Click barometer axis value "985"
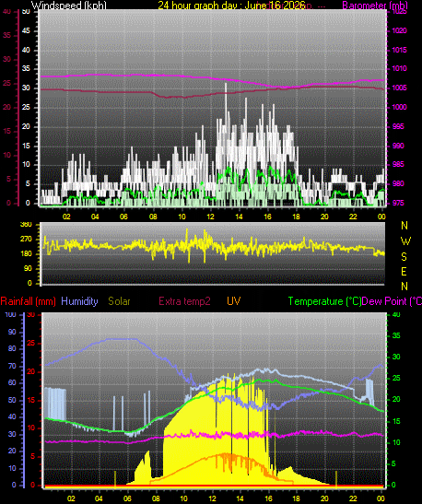 coord(398,165)
